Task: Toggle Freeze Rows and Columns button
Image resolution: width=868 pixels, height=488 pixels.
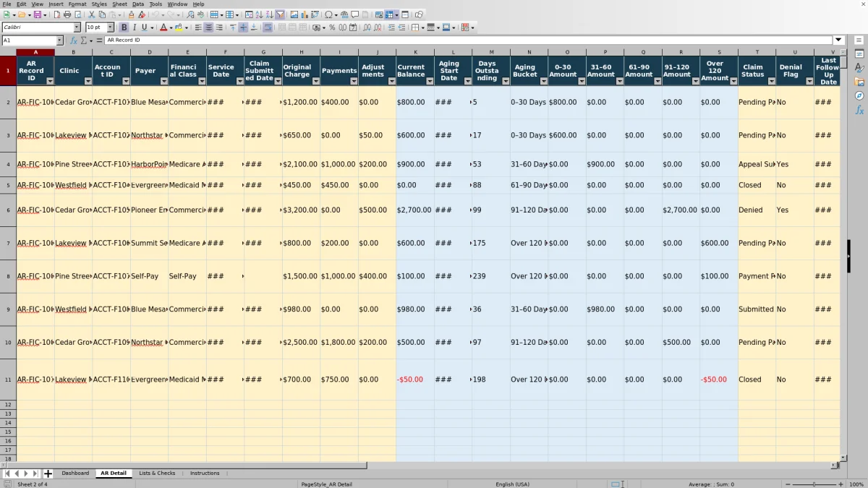Action: click(x=389, y=14)
